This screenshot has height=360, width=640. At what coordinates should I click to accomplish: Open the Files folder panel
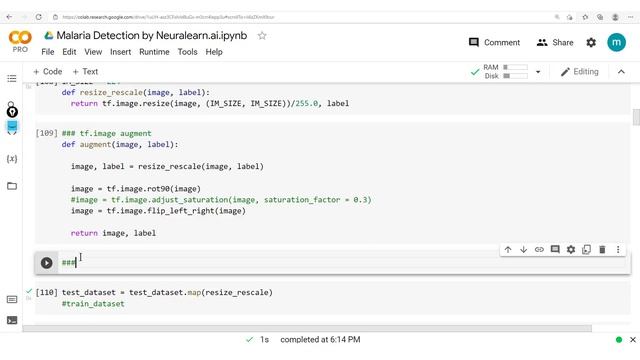[x=12, y=186]
